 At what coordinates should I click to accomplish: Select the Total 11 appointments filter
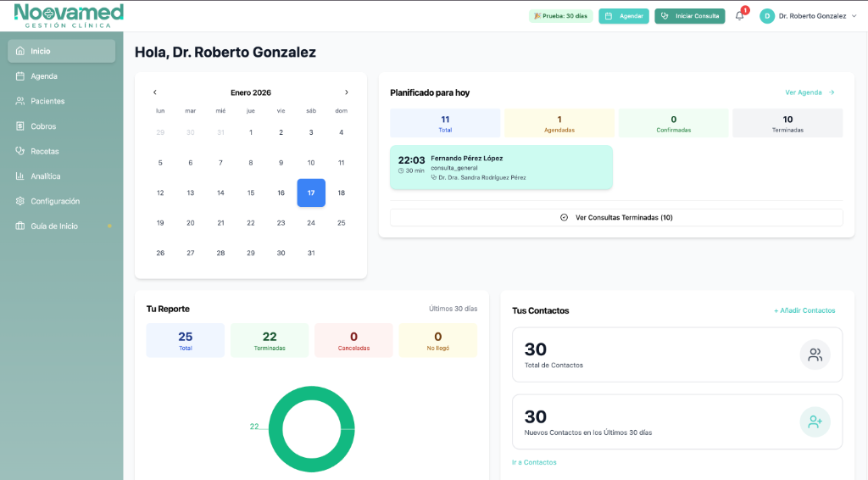(445, 123)
